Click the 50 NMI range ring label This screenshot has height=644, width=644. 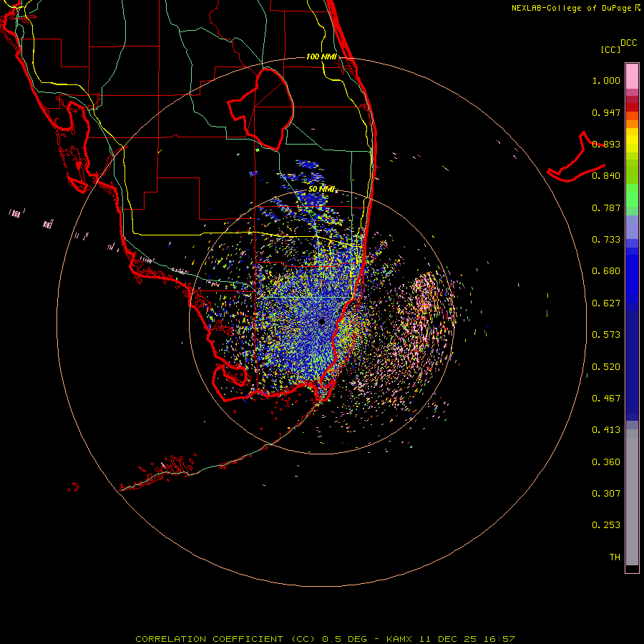point(321,190)
